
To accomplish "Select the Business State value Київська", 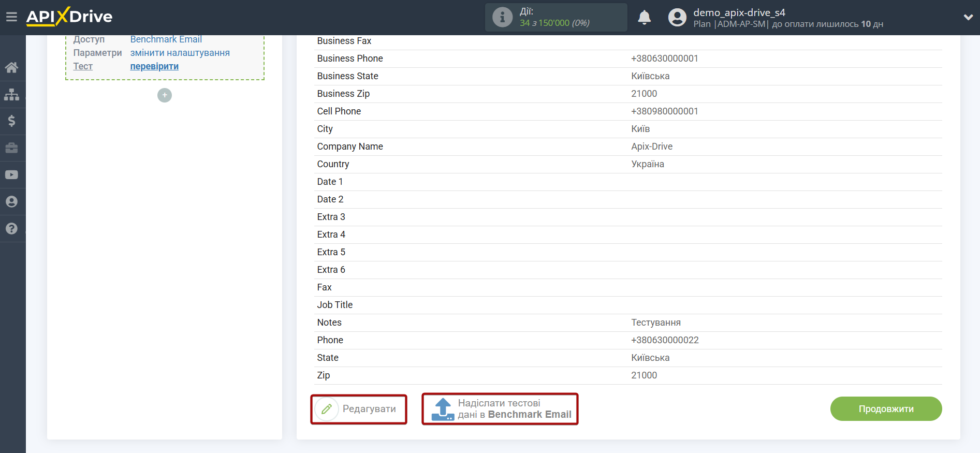I will [x=650, y=76].
